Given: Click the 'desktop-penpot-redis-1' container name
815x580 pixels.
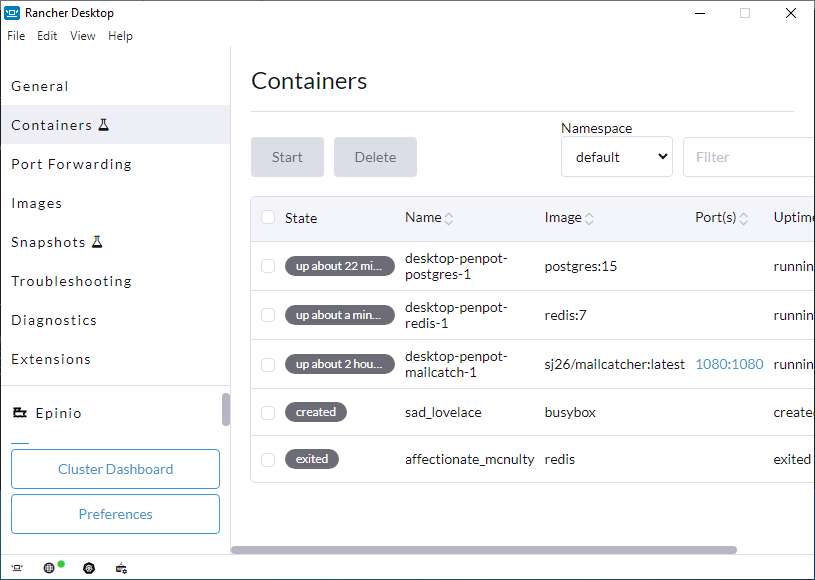Looking at the screenshot, I should (456, 315).
